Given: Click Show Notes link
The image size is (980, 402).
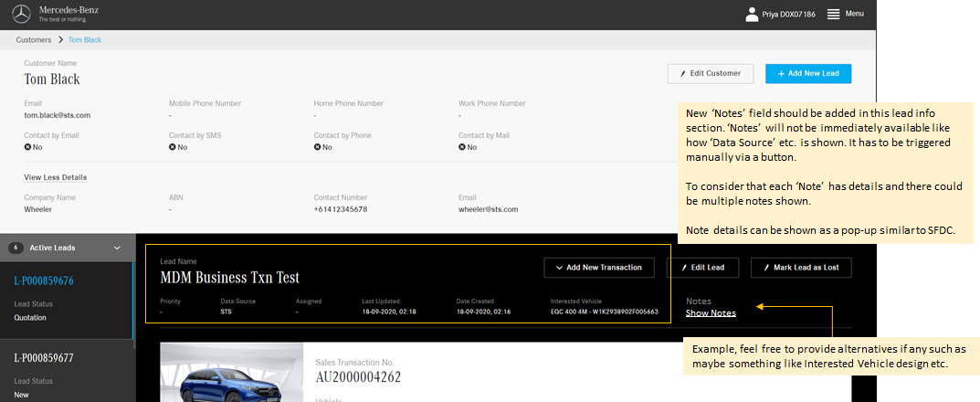Looking at the screenshot, I should (711, 313).
